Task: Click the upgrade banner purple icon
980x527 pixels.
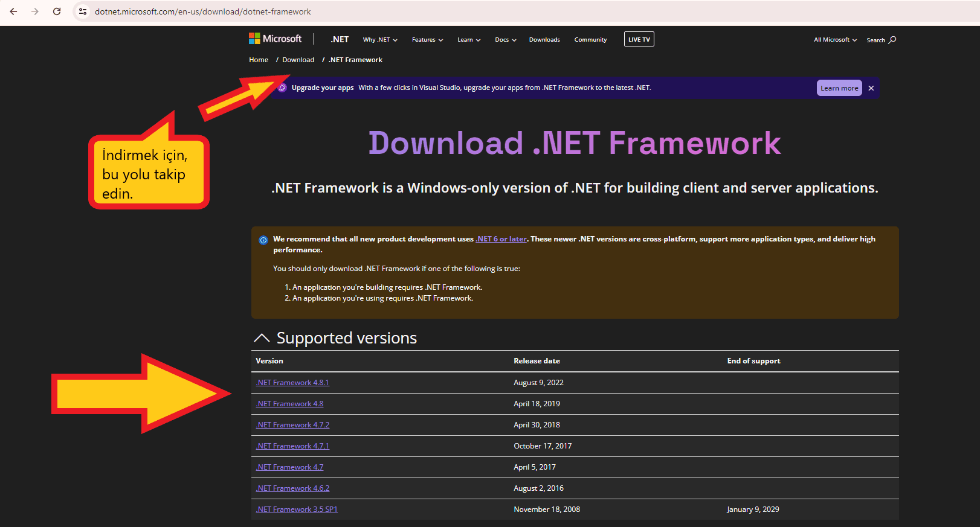Action: click(x=282, y=88)
